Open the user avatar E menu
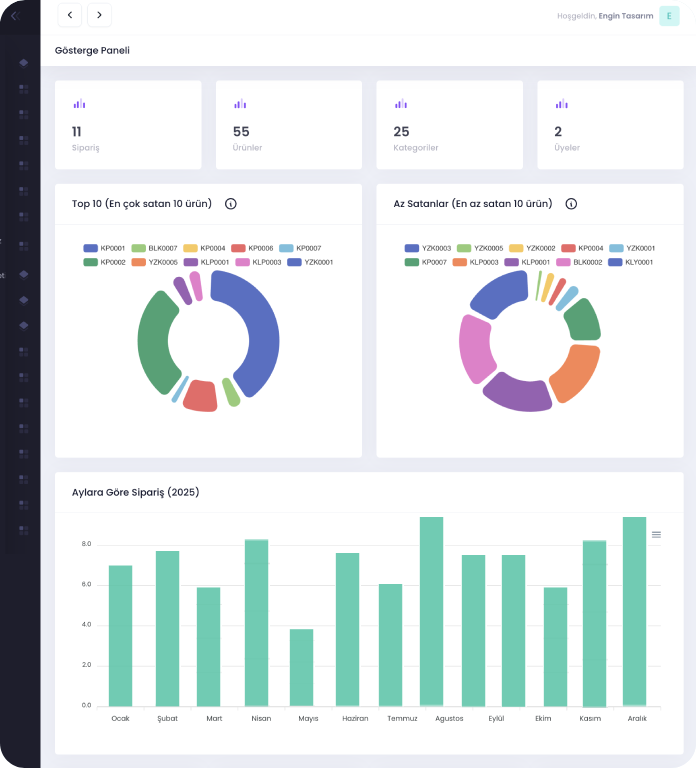Screen dimensions: 696x768 pyautogui.click(x=669, y=16)
